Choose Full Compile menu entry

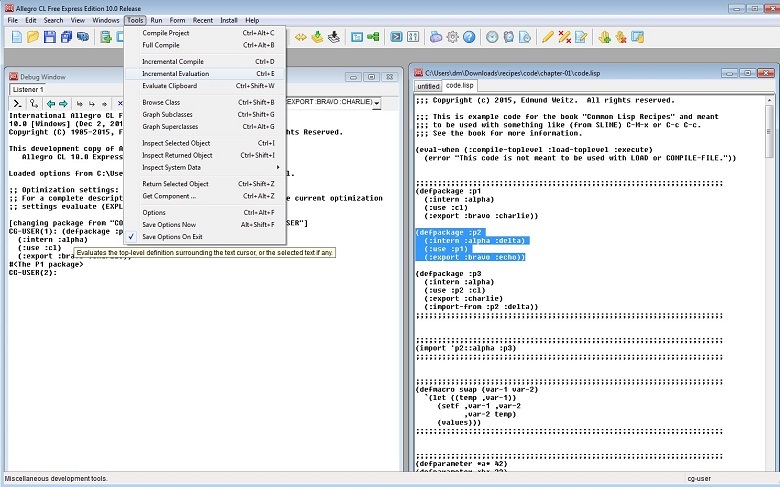(x=160, y=45)
